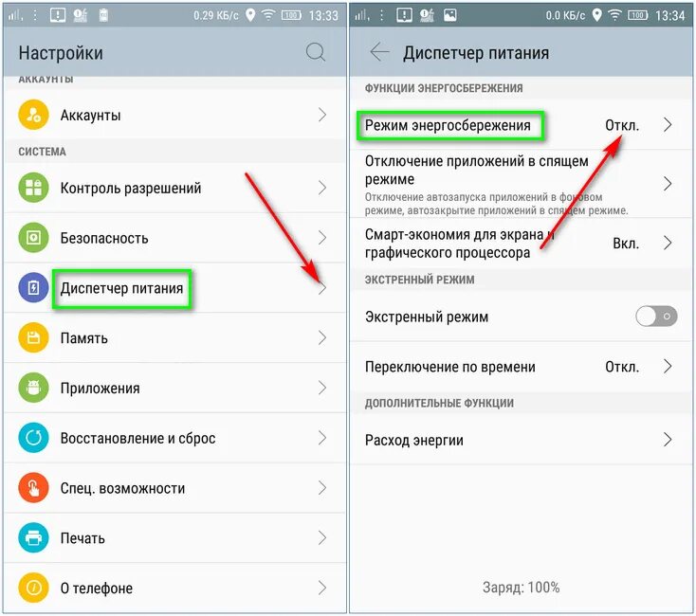Open Переключение по времени chevron

[668, 367]
